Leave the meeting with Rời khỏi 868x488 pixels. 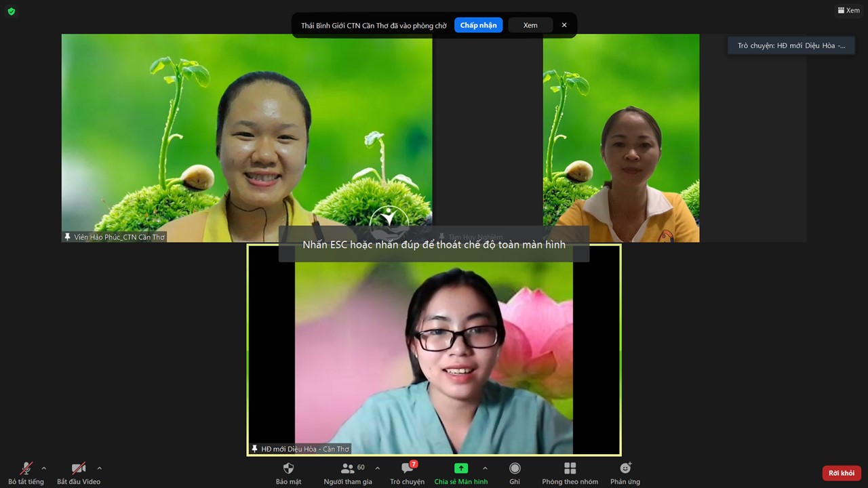click(x=842, y=473)
